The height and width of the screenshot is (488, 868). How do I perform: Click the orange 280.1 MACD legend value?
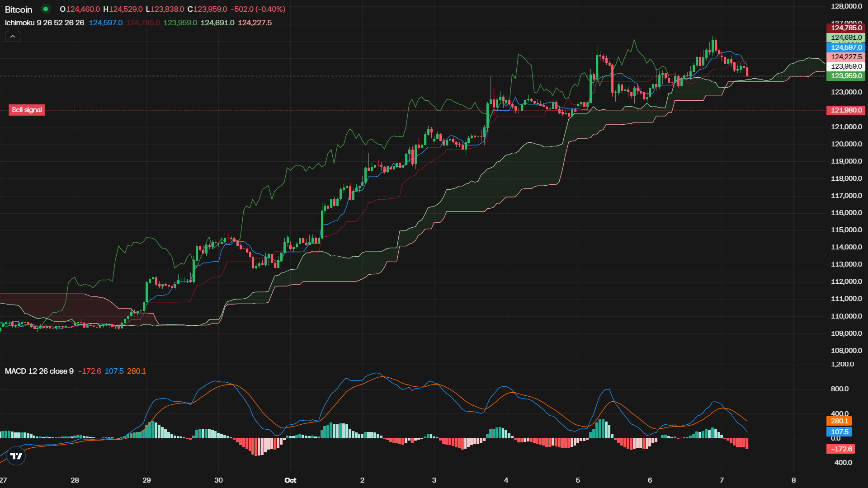137,371
